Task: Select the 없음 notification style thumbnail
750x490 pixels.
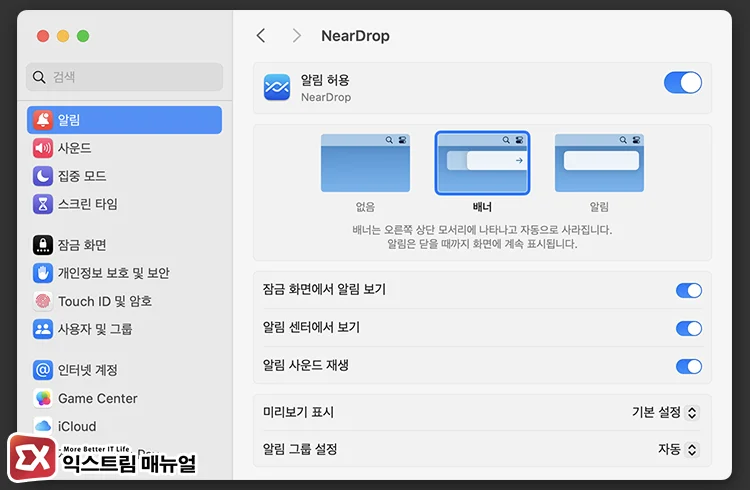Action: (x=365, y=163)
